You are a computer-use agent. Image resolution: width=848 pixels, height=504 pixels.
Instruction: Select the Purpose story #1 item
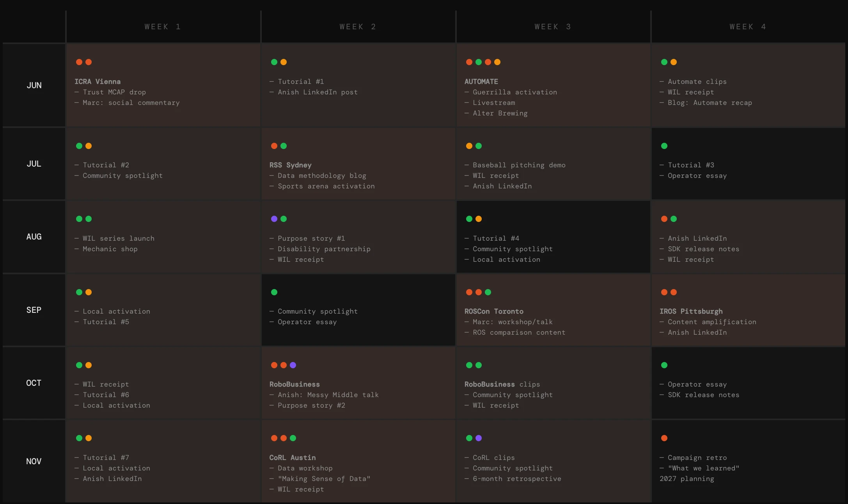pos(307,238)
